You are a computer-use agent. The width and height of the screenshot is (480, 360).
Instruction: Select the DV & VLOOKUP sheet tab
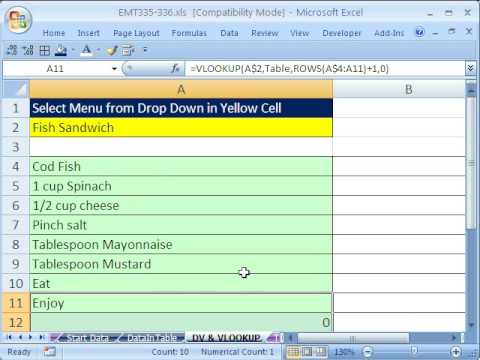(x=226, y=338)
